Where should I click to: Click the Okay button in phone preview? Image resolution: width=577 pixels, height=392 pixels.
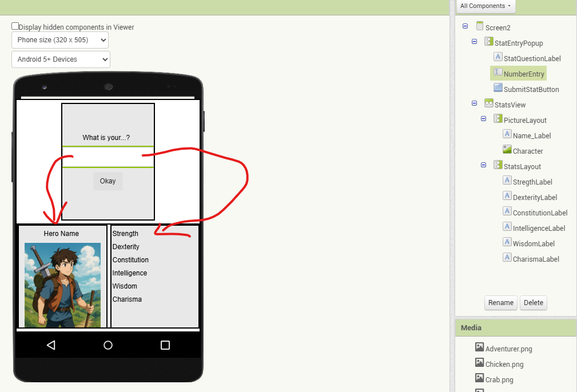[108, 181]
